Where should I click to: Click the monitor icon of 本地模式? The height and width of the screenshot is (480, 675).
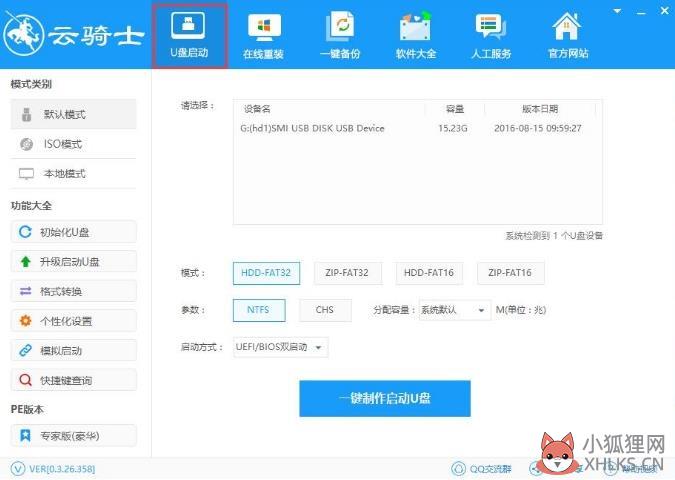click(x=26, y=174)
